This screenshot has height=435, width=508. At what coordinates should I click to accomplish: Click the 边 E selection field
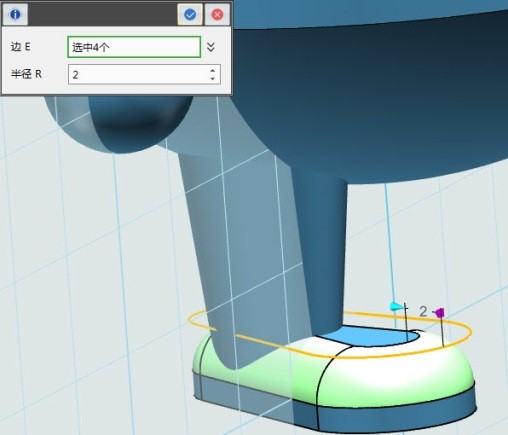tap(134, 47)
